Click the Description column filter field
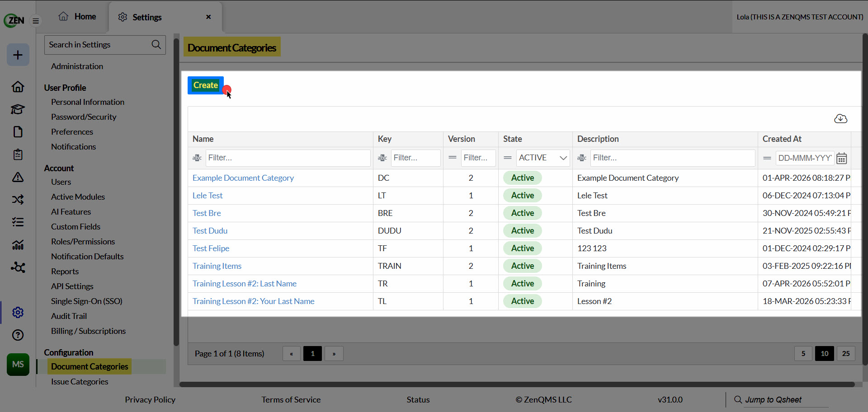Image resolution: width=868 pixels, height=412 pixels. [673, 158]
